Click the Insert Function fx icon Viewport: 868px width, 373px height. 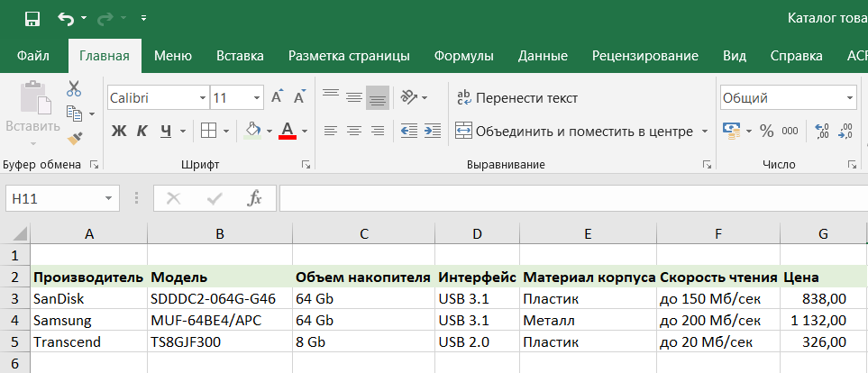coord(255,199)
